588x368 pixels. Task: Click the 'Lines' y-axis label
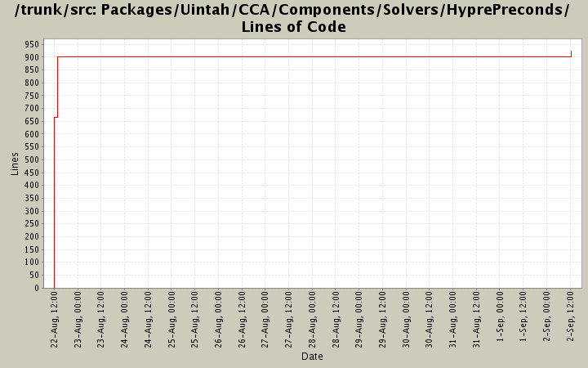tap(14, 164)
